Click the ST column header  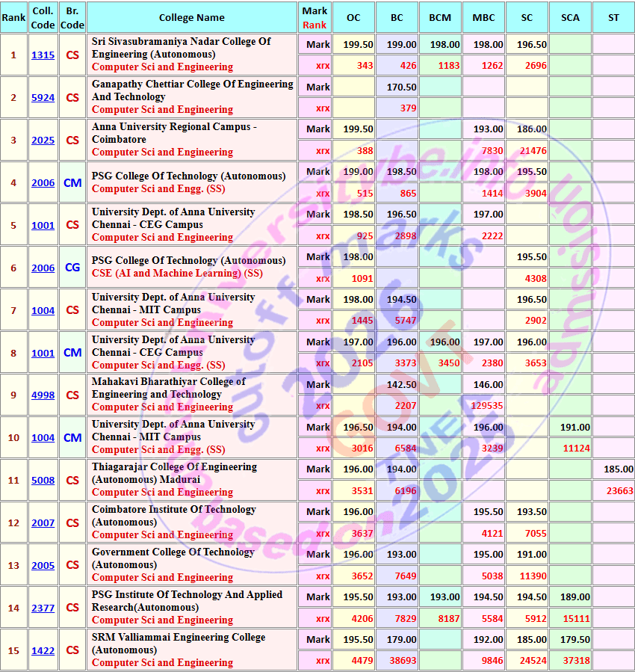point(613,18)
